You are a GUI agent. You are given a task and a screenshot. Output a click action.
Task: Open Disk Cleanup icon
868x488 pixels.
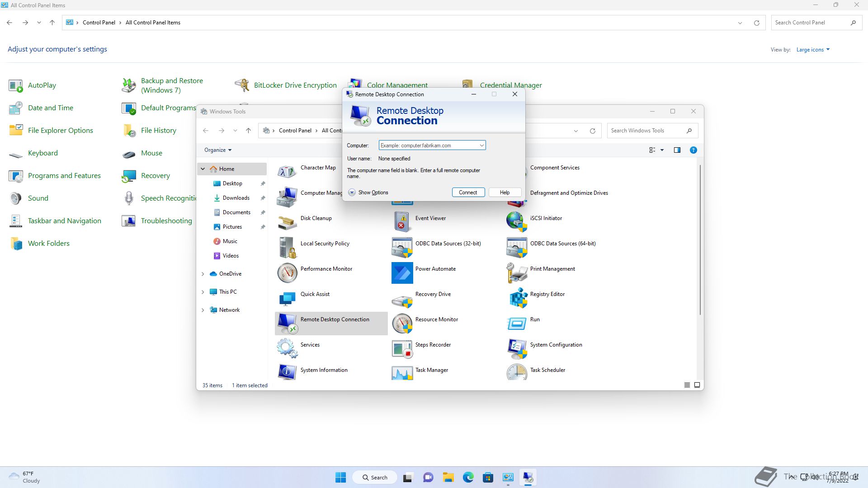click(x=287, y=222)
